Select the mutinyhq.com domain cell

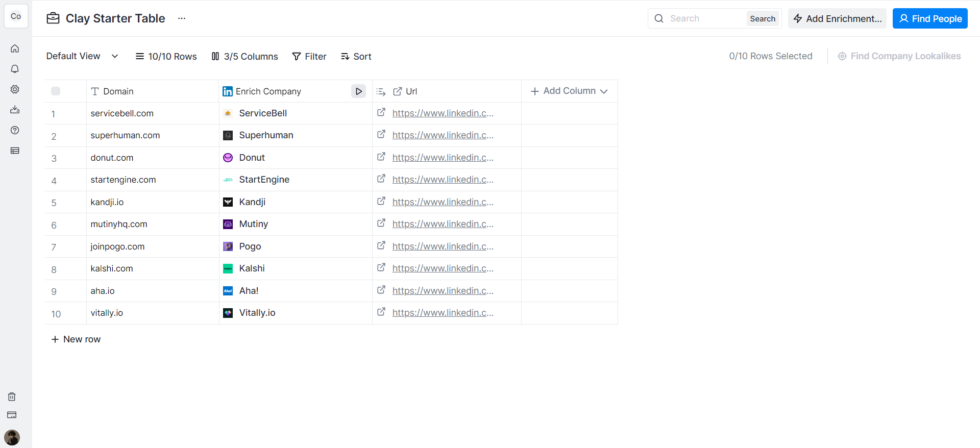(x=153, y=225)
